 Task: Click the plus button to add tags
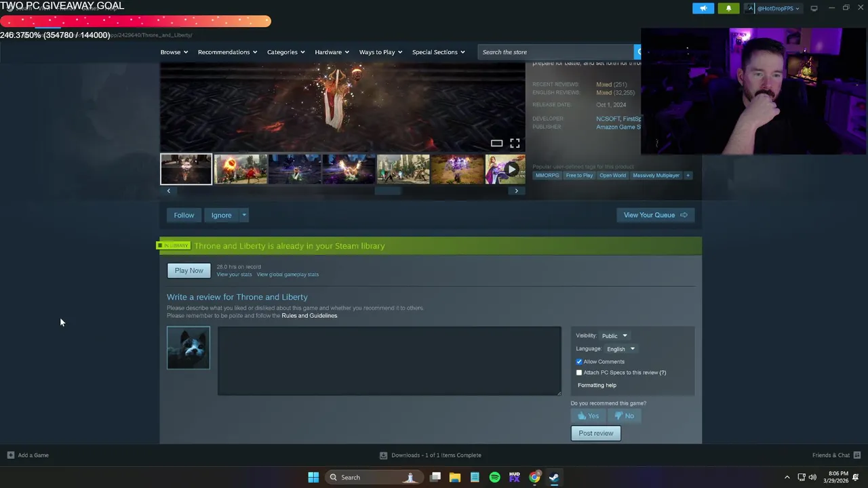688,176
